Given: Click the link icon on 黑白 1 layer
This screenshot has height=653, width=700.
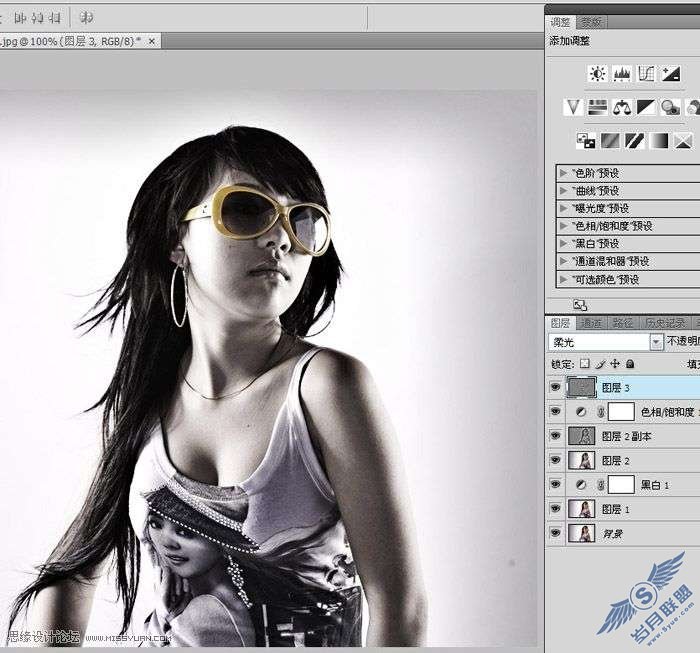Looking at the screenshot, I should 601,485.
